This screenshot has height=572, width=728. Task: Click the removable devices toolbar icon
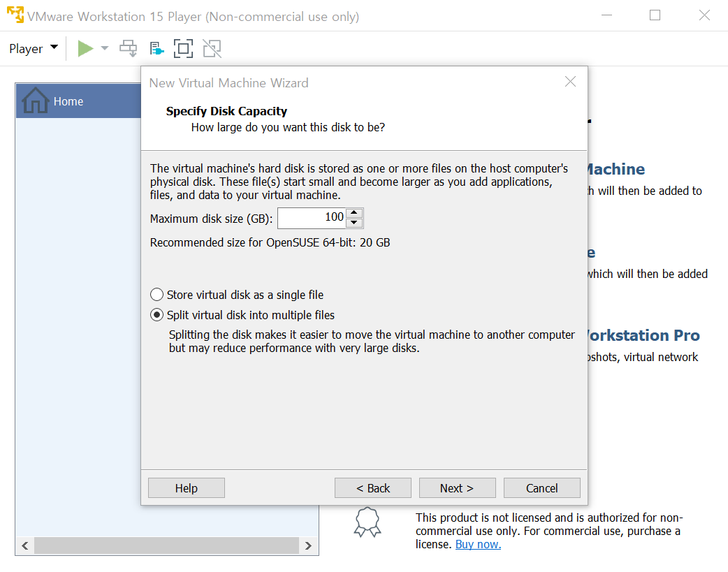[x=156, y=48]
